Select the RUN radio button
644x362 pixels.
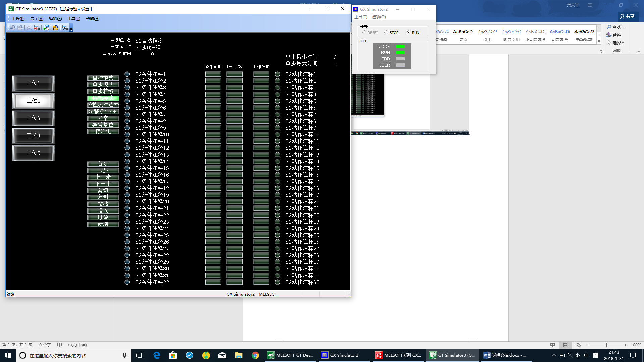pos(408,32)
